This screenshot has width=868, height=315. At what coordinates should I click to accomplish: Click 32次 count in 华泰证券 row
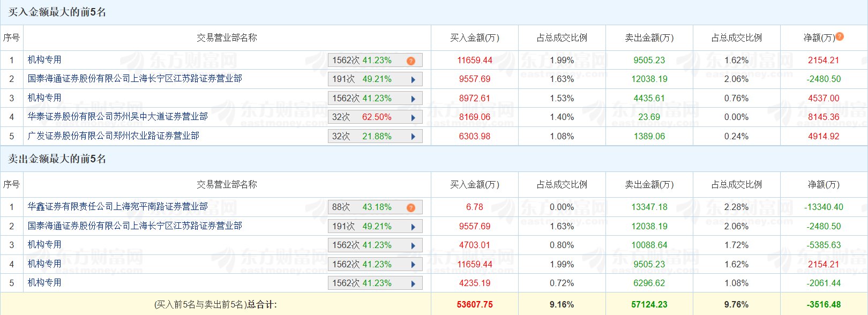click(x=341, y=117)
